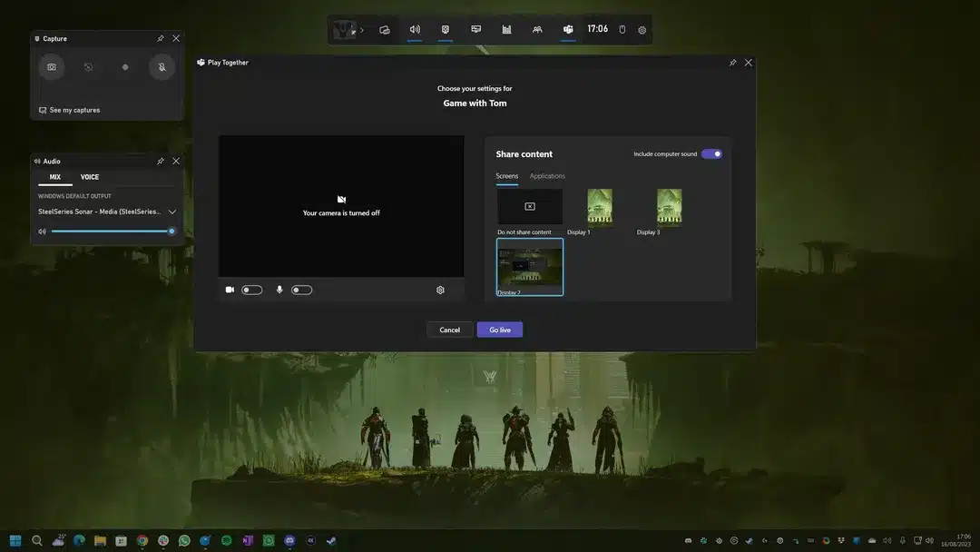Click the Teams Play Together icon in Game Bar
Image resolution: width=980 pixels, height=552 pixels.
[568, 29]
